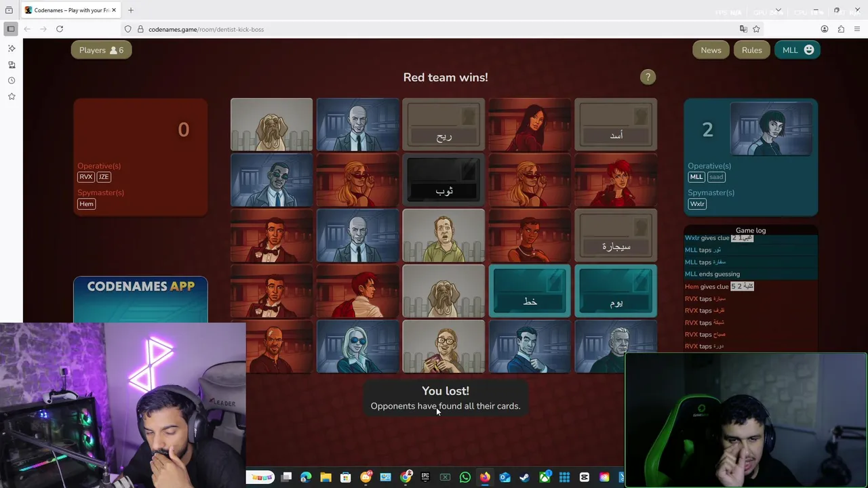The height and width of the screenshot is (488, 868).
Task: Click saad operative tag
Action: pos(716,177)
